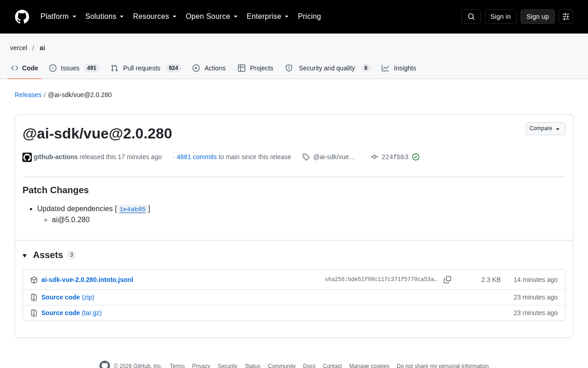Open the ai repository link
The image size is (588, 368).
42,48
